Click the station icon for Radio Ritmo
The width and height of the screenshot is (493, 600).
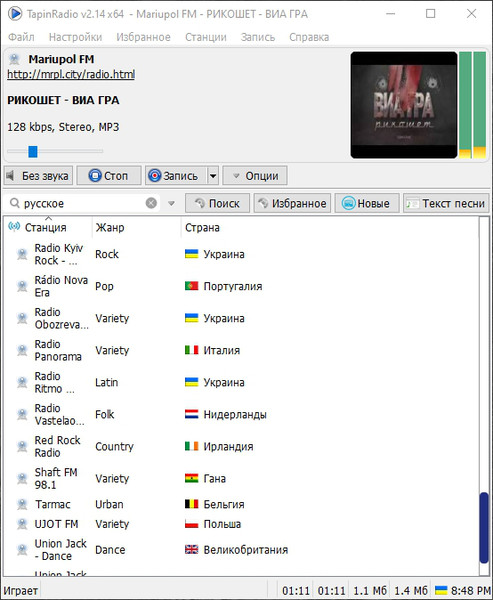(22, 382)
